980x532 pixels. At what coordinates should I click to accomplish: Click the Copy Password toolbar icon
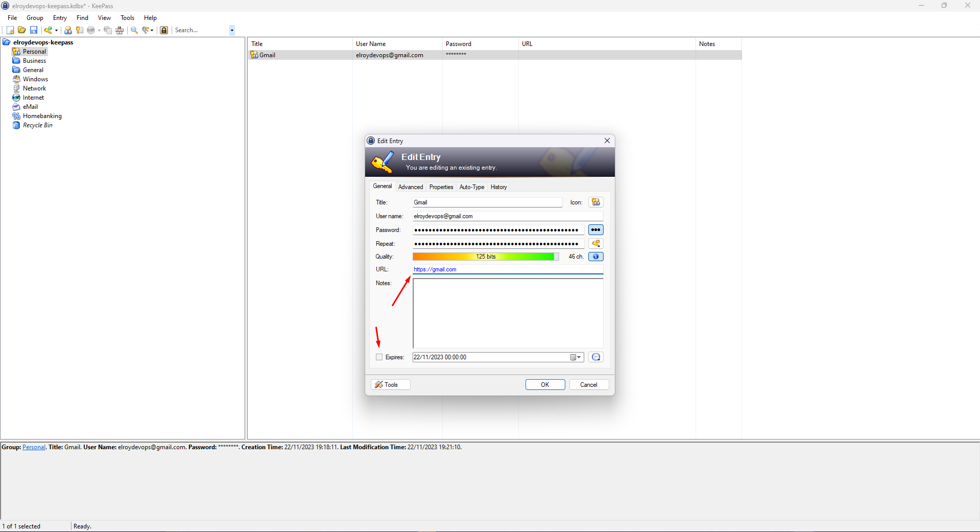click(80, 30)
